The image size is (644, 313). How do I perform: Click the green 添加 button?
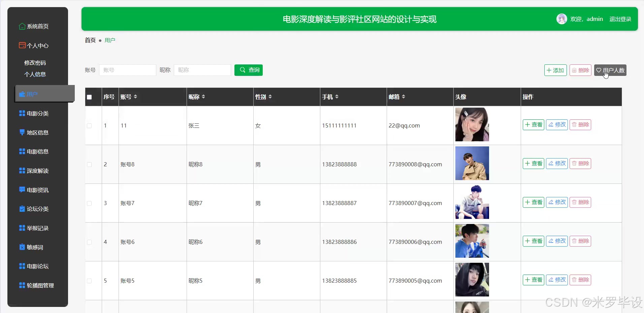[x=555, y=70]
